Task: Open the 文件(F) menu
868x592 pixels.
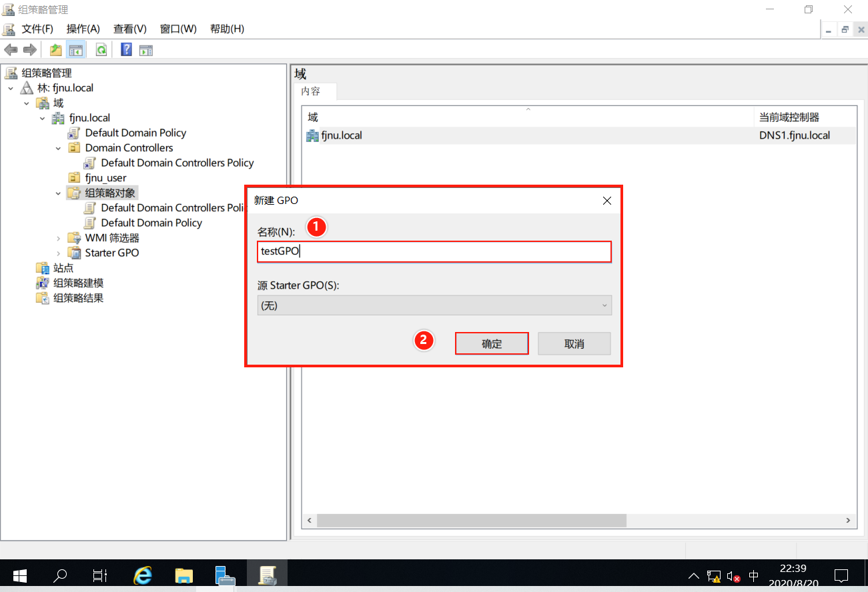Action: pyautogui.click(x=37, y=29)
